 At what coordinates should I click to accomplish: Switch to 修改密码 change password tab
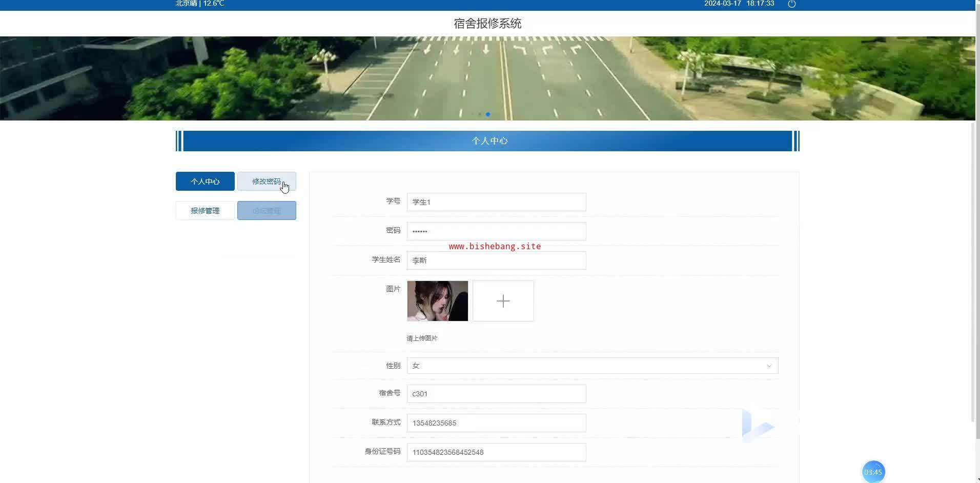(x=266, y=182)
